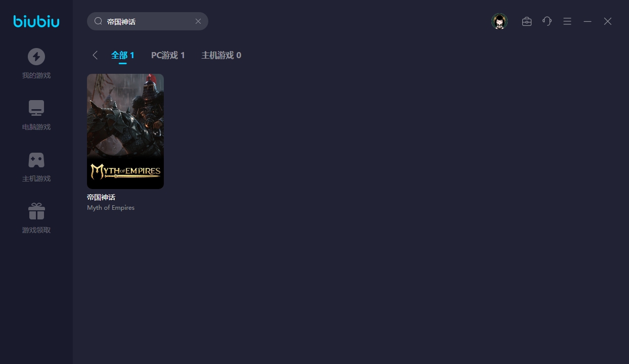629x364 pixels.
Task: Click the 游戏领取 sidebar label
Action: [x=36, y=230]
